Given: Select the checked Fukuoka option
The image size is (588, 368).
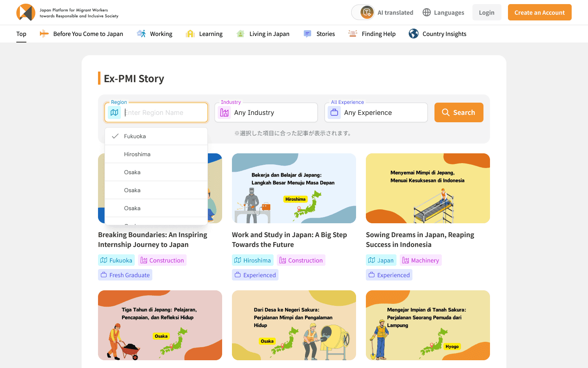Looking at the screenshot, I should 156,136.
